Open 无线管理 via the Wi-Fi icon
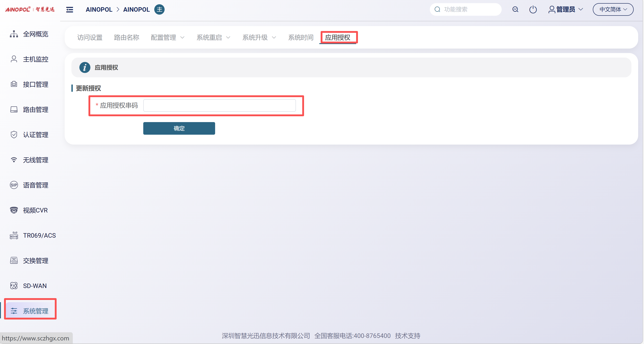 [x=14, y=160]
